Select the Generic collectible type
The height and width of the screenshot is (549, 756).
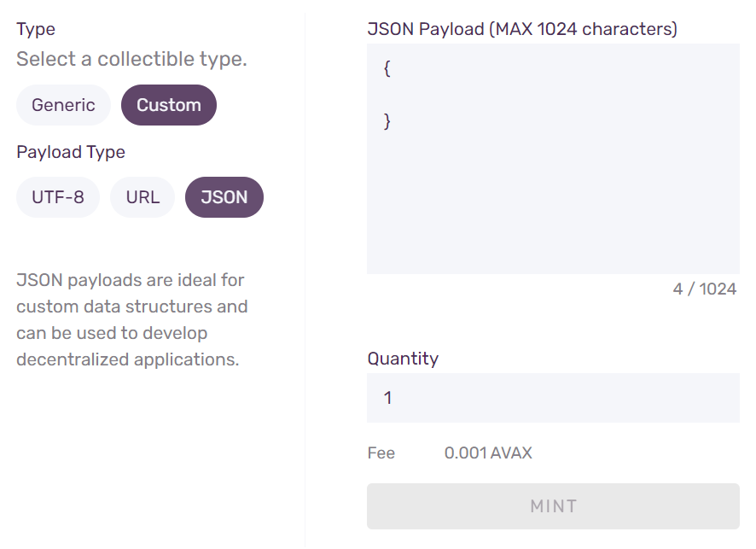click(x=63, y=105)
